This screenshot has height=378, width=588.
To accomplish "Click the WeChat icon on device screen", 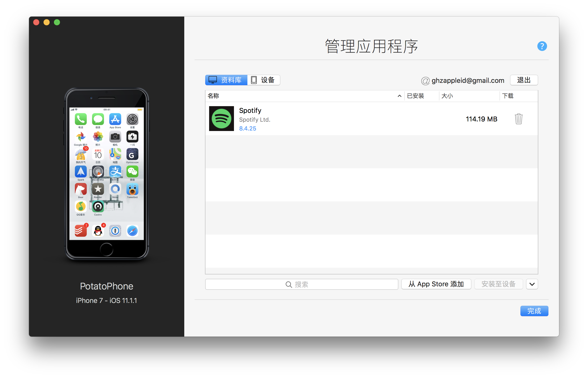I will [x=132, y=172].
